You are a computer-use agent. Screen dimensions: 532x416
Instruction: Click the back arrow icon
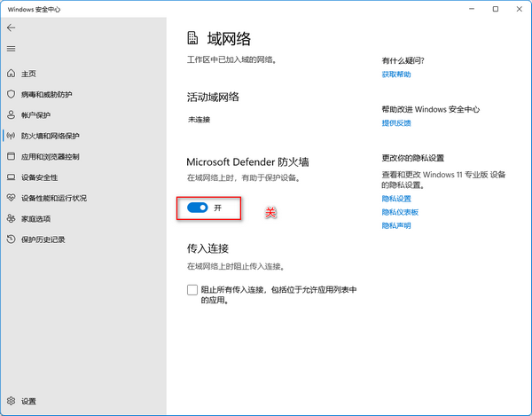pos(11,27)
